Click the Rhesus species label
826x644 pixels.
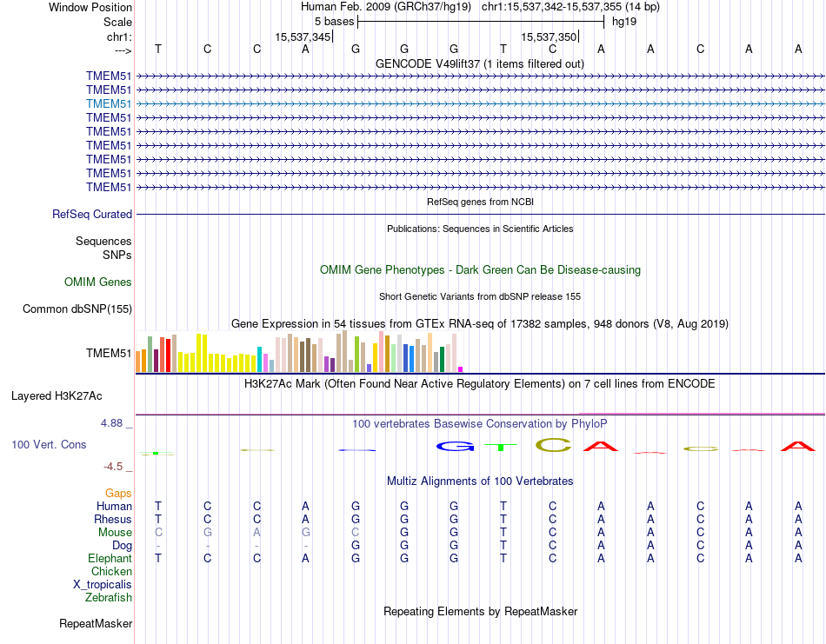(x=113, y=519)
